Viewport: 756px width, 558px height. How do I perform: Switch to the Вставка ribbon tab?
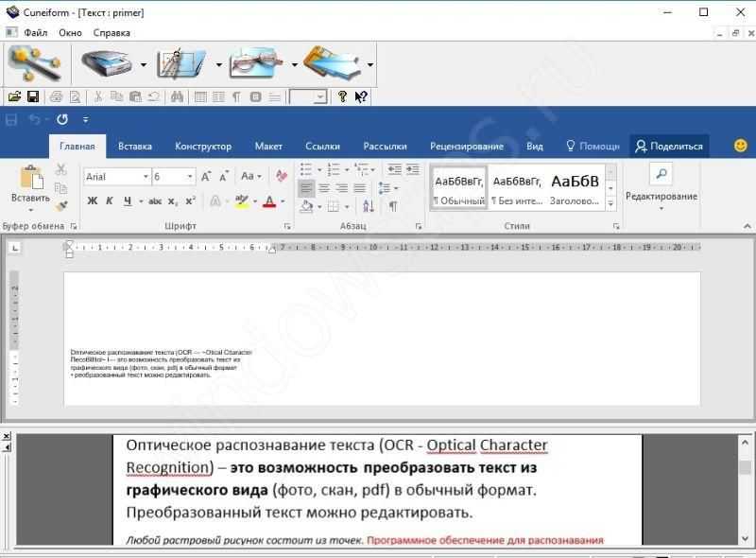(x=134, y=147)
